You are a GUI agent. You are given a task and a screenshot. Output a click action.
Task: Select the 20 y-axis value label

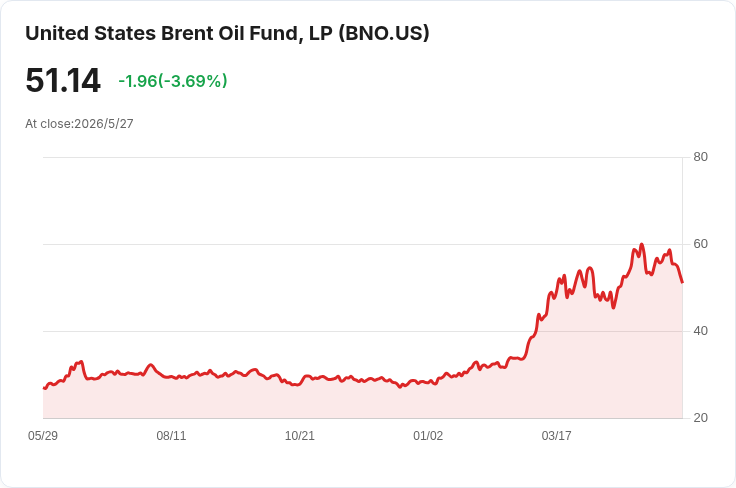point(700,418)
